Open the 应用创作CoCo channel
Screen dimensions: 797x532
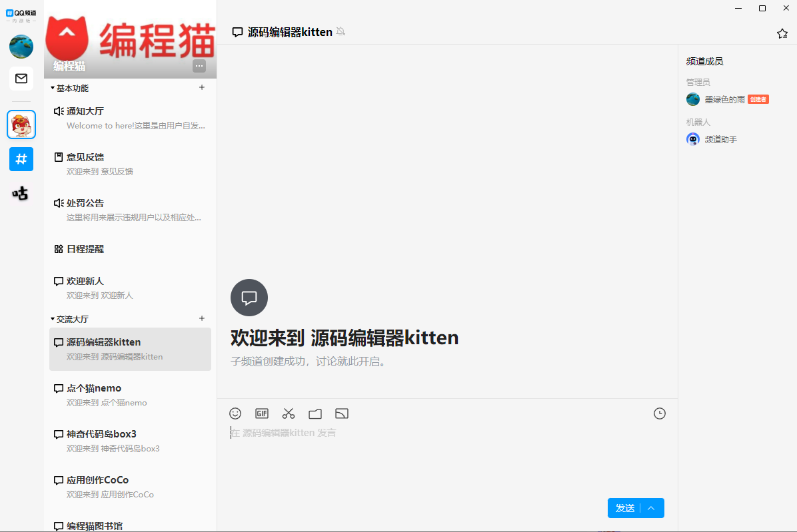pyautogui.click(x=130, y=487)
